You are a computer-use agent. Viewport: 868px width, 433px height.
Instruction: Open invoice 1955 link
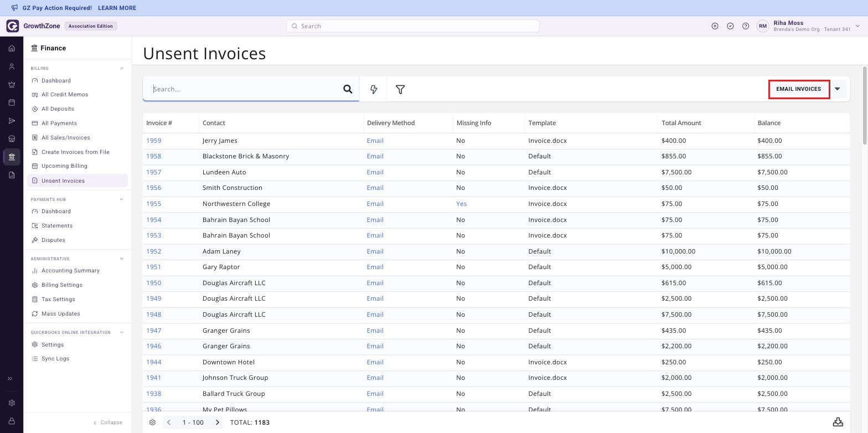[x=153, y=204]
